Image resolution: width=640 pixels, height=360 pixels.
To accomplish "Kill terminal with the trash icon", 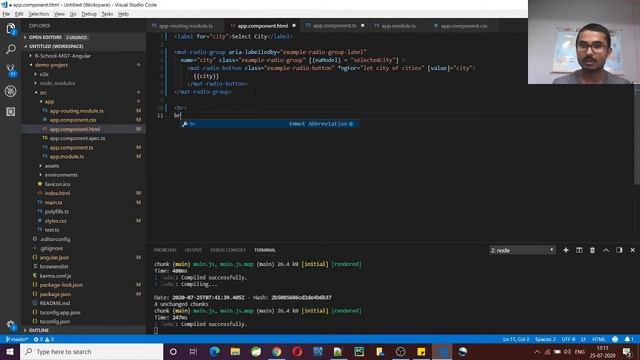I will tap(592, 250).
